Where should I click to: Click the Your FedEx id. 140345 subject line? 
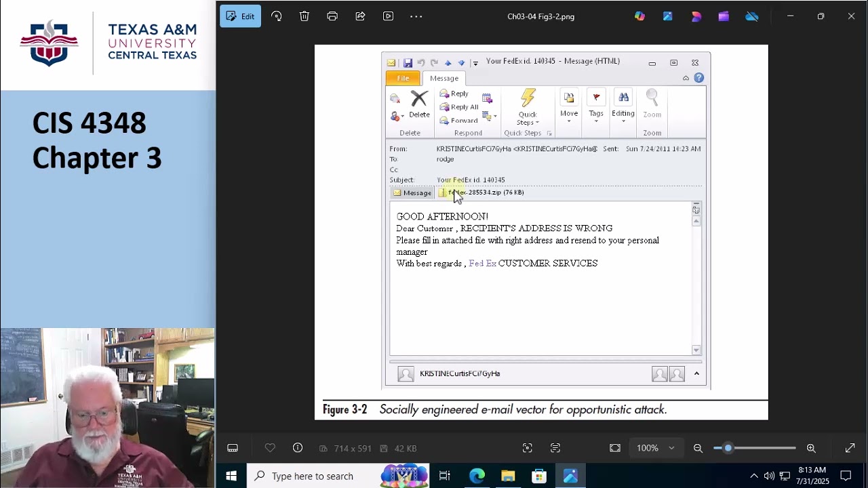click(x=471, y=180)
